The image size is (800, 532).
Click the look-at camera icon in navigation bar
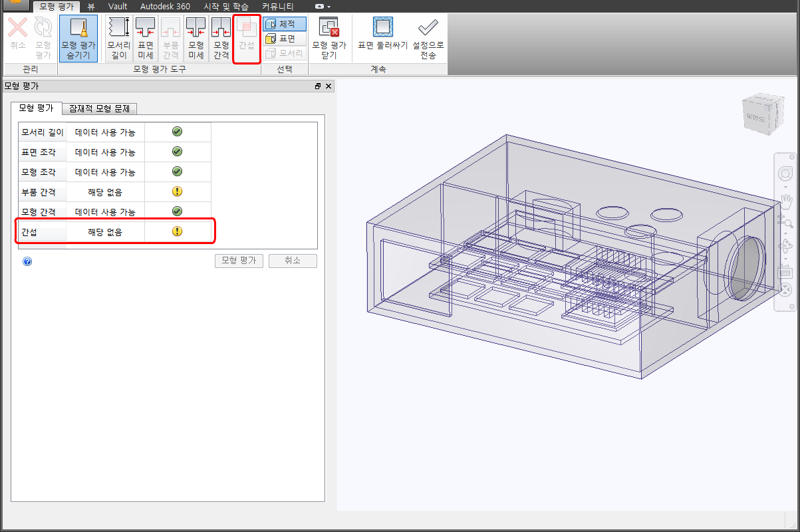pos(785,271)
